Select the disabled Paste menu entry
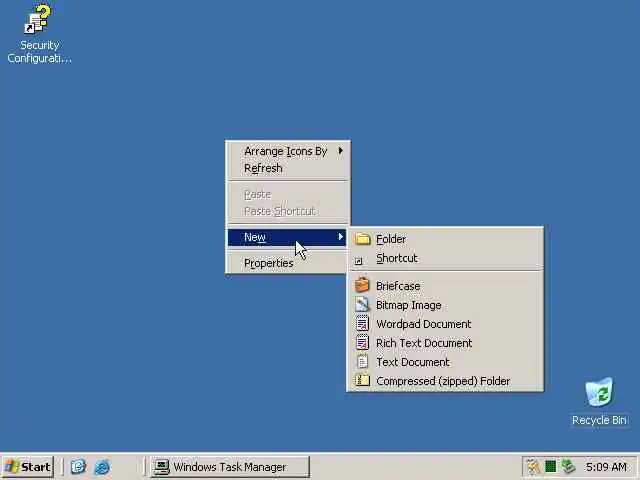Screen dimensions: 640x480 pos(287,194)
